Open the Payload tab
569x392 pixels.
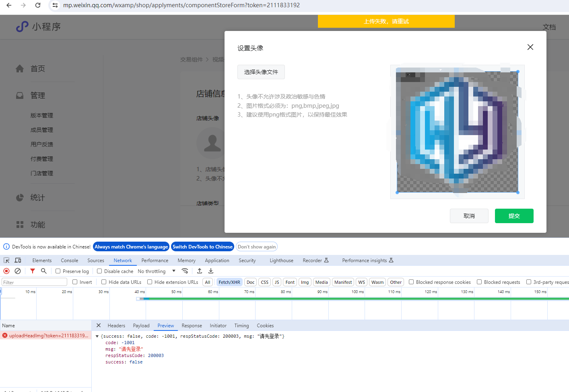tap(141, 326)
